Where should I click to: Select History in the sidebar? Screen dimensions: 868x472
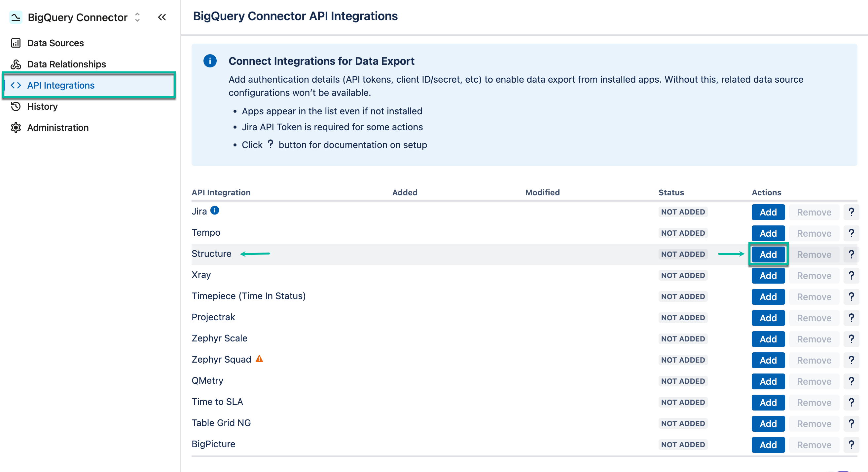[43, 106]
